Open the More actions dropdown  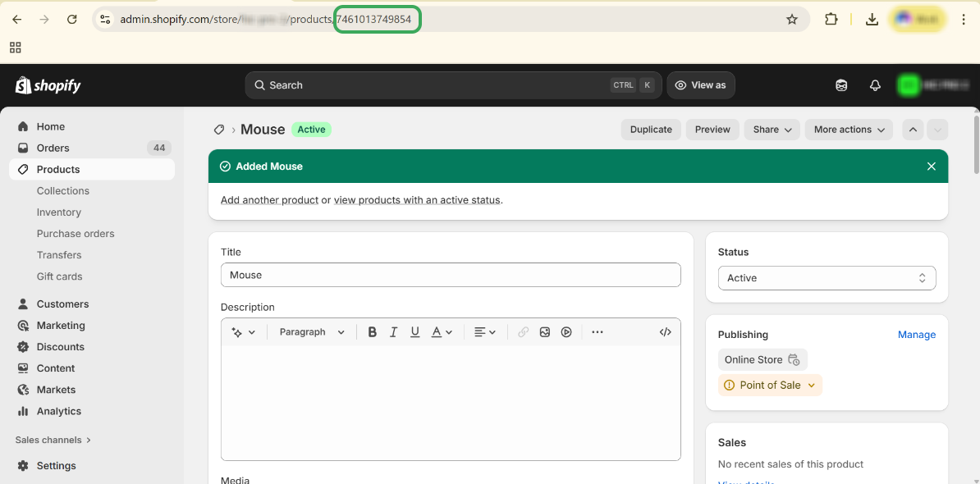(849, 130)
